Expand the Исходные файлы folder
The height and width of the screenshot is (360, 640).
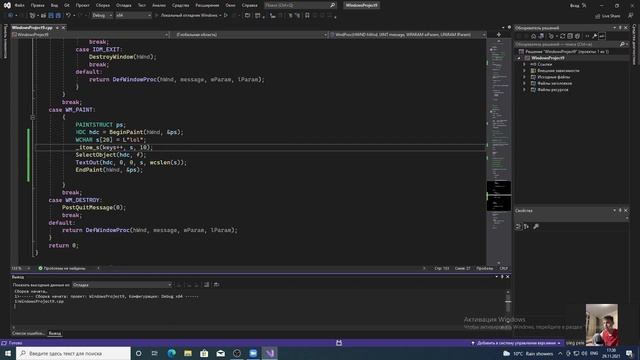point(524,77)
